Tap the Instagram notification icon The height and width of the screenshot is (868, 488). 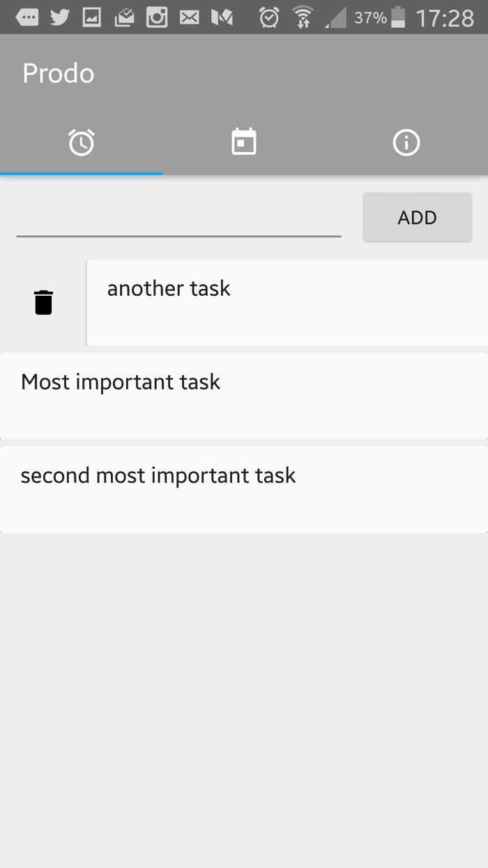(x=157, y=17)
